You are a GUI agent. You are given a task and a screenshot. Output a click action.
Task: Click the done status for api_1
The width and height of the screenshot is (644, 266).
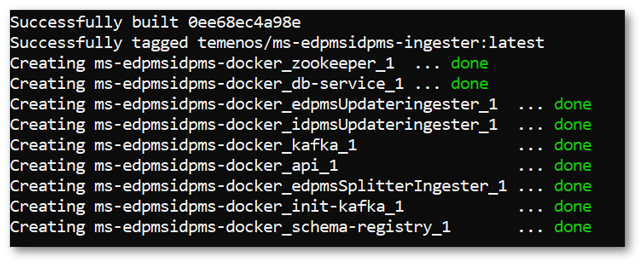(x=573, y=166)
